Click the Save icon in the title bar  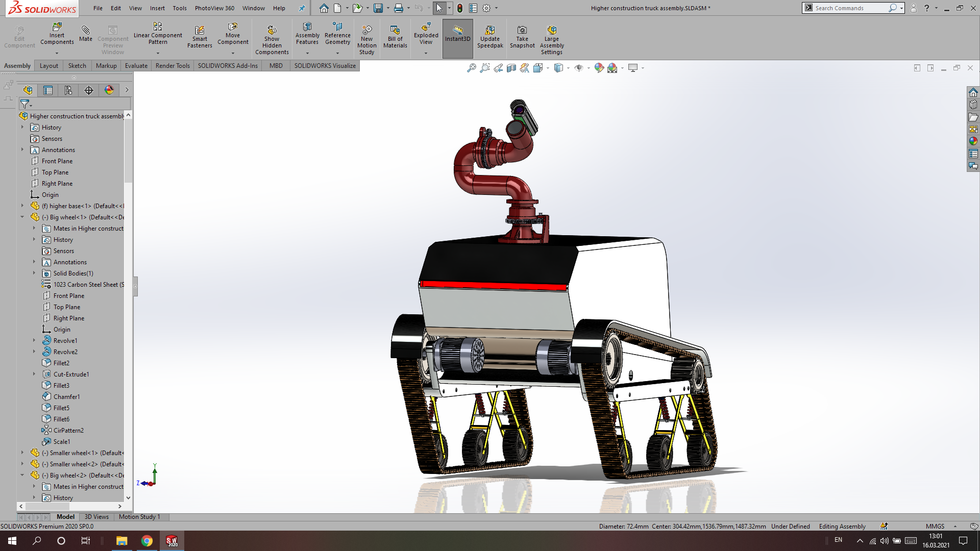tap(378, 8)
